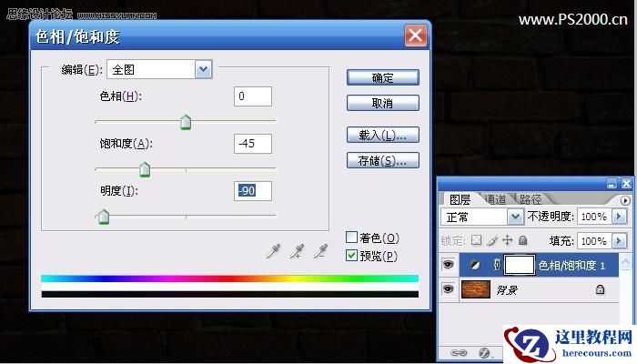
Task: Open the 填充 fill slider arrow
Action: click(619, 240)
